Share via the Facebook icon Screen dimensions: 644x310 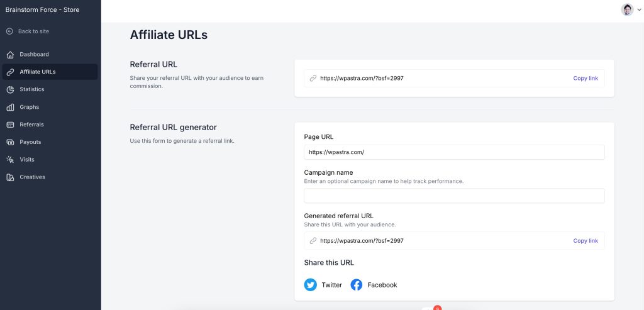(357, 285)
